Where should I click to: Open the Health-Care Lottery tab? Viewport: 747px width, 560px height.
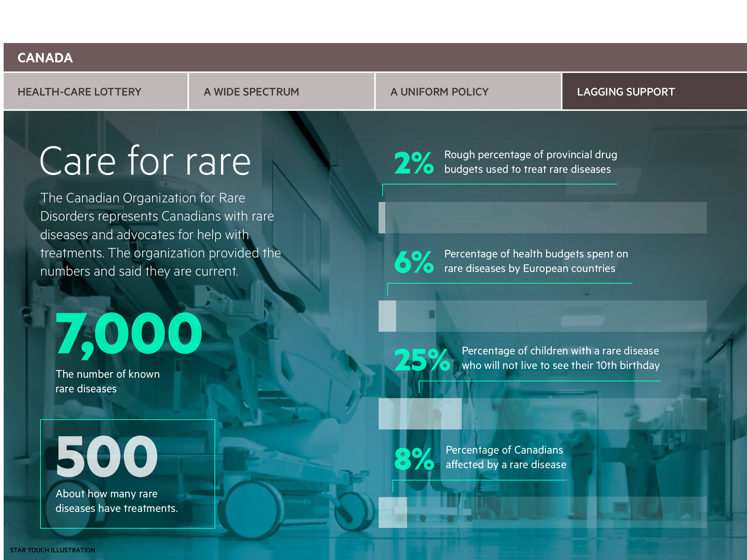(96, 92)
